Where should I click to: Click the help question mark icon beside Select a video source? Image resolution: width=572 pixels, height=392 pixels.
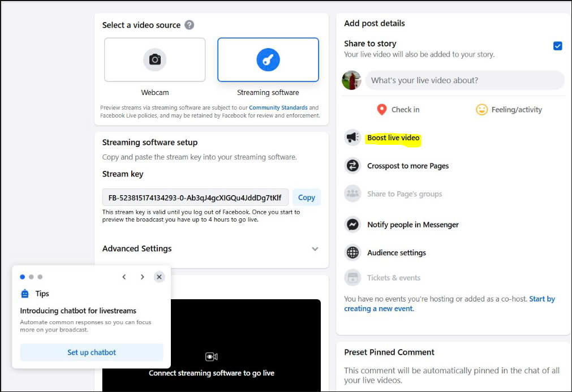coord(189,25)
